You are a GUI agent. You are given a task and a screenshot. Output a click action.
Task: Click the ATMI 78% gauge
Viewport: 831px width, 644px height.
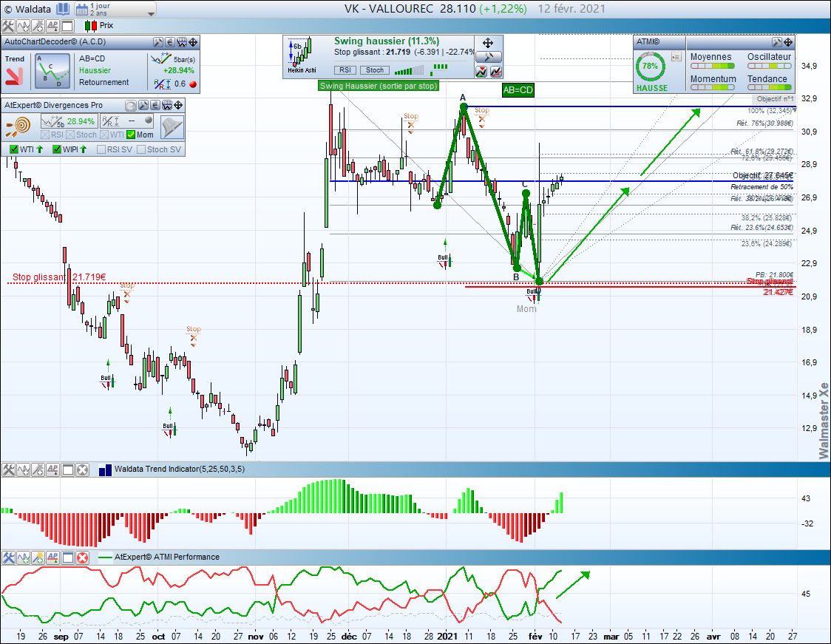(650, 67)
